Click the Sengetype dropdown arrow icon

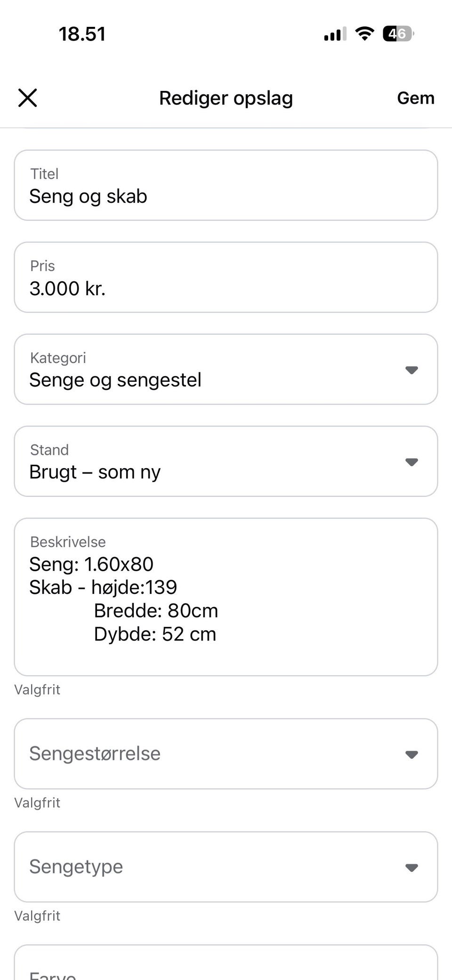click(x=412, y=868)
